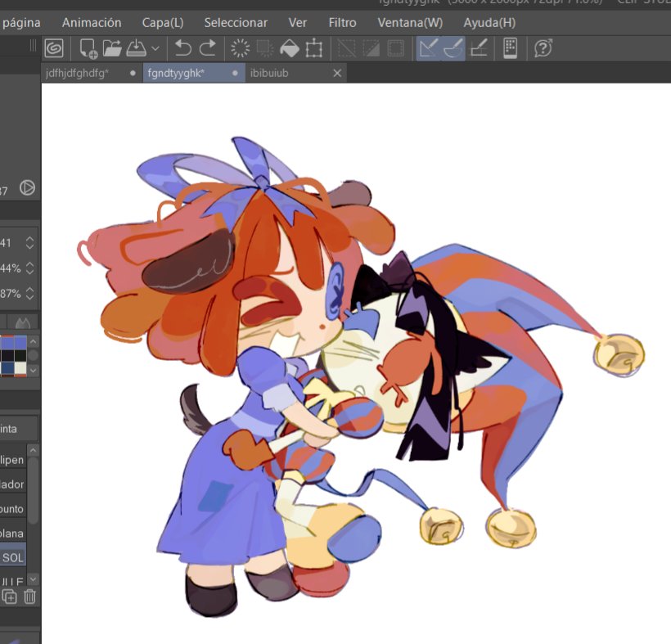This screenshot has height=644, width=671.
Task: Toggle Snap to Grid
Action: [479, 48]
